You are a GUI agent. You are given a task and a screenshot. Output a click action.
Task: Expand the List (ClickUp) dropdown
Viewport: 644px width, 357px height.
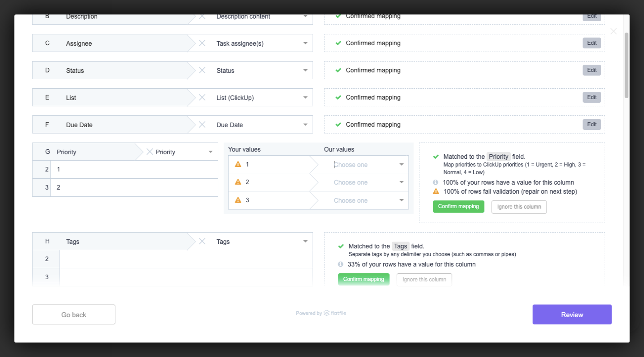pos(262,97)
